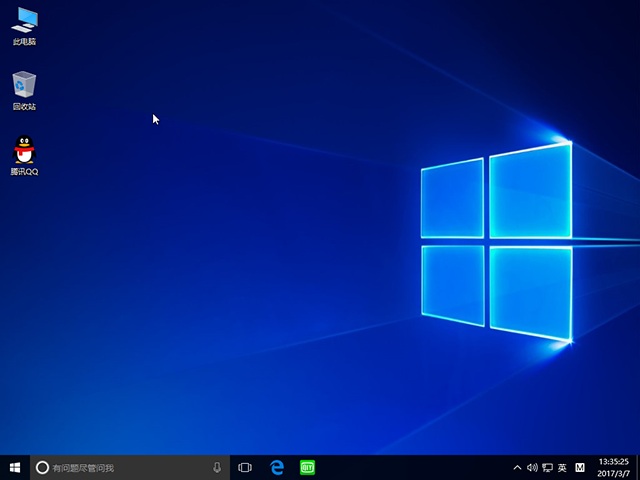640x480 pixels.
Task: Click the M input method icon
Action: [579, 467]
